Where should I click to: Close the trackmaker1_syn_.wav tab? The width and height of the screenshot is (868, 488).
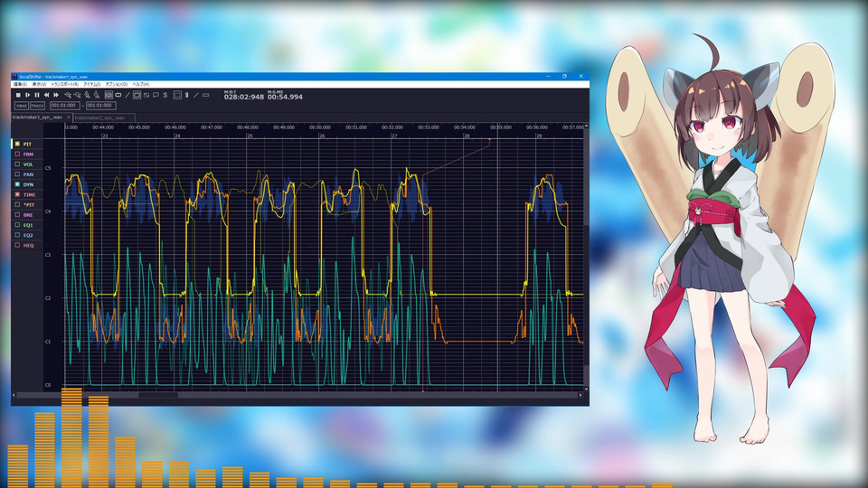(69, 117)
